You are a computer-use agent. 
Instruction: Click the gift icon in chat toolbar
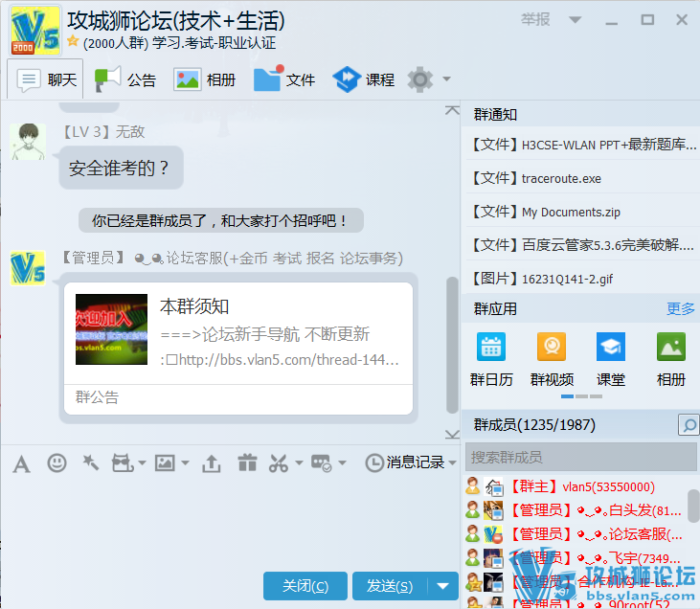pos(247,463)
